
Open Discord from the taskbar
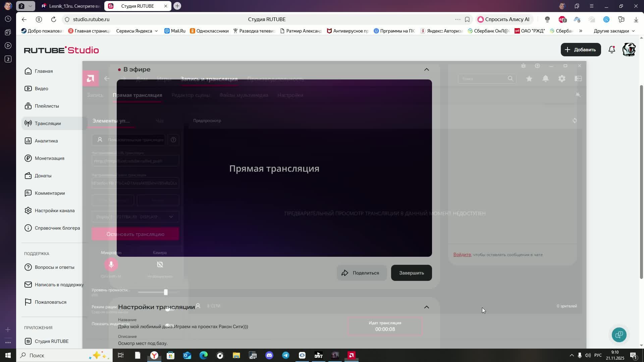(269, 355)
